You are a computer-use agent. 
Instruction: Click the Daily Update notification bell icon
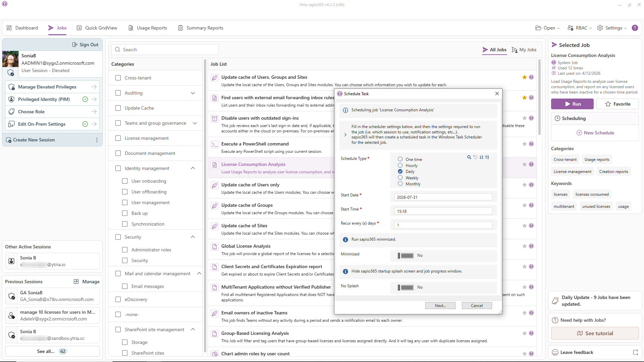coord(555,301)
